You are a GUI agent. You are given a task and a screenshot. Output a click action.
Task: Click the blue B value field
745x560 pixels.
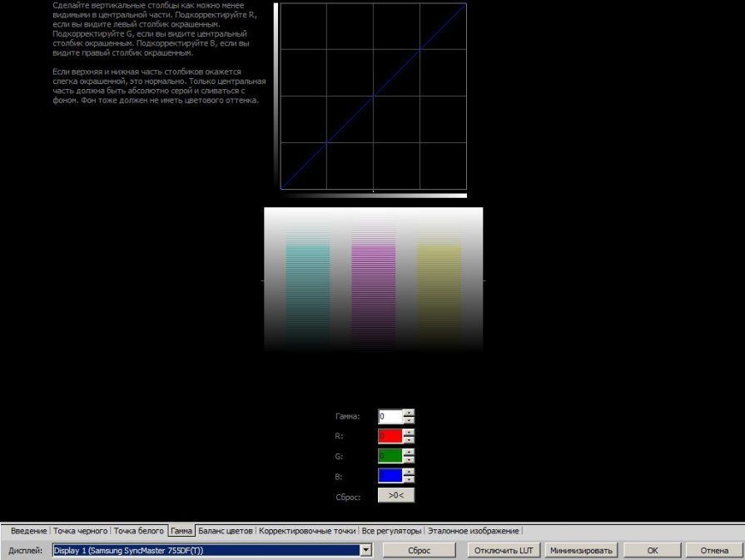point(390,476)
